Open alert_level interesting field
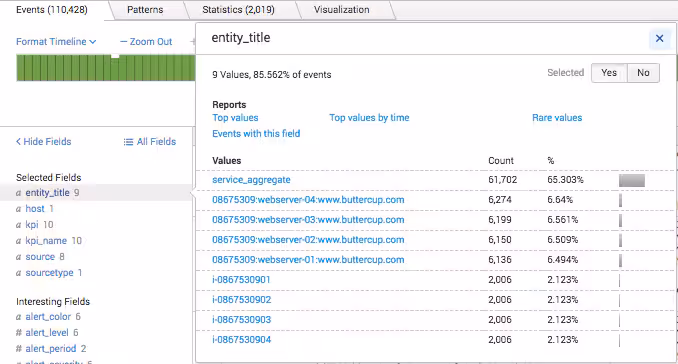The height and width of the screenshot is (364, 678). [47, 332]
